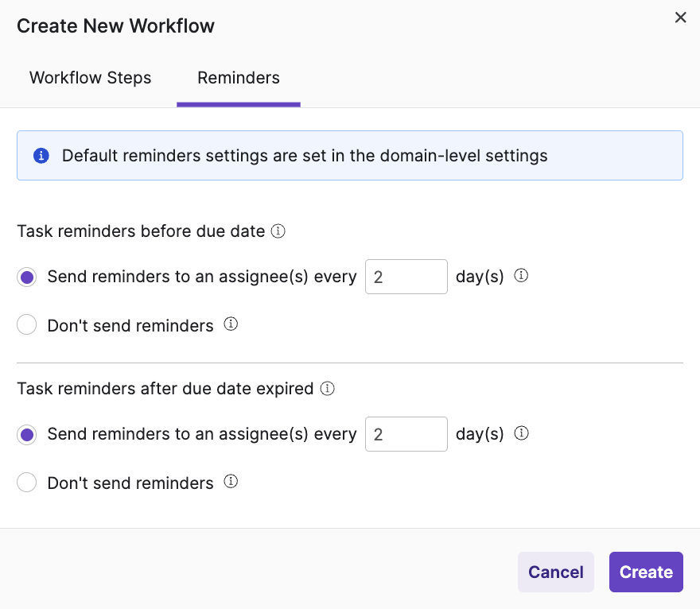The height and width of the screenshot is (609, 700).
Task: Select "Don't send reminders" after due date expired
Action: (x=26, y=482)
